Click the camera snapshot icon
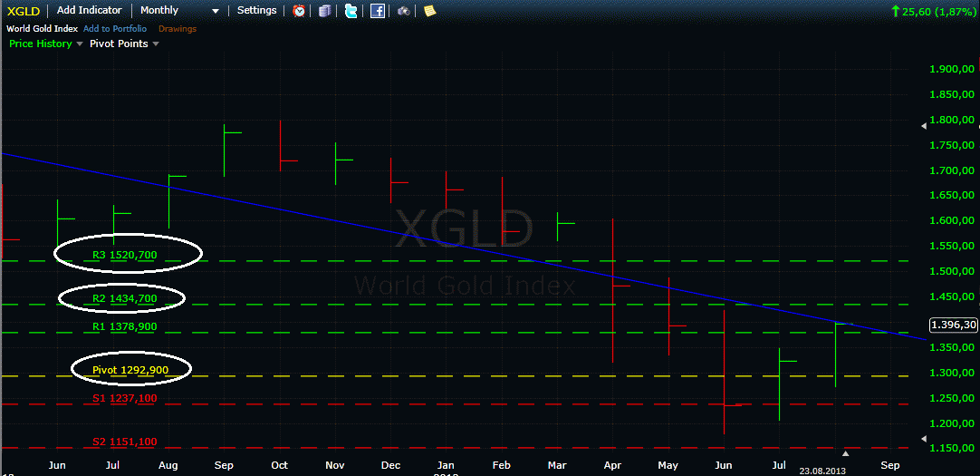The image size is (980, 476). 403,11
